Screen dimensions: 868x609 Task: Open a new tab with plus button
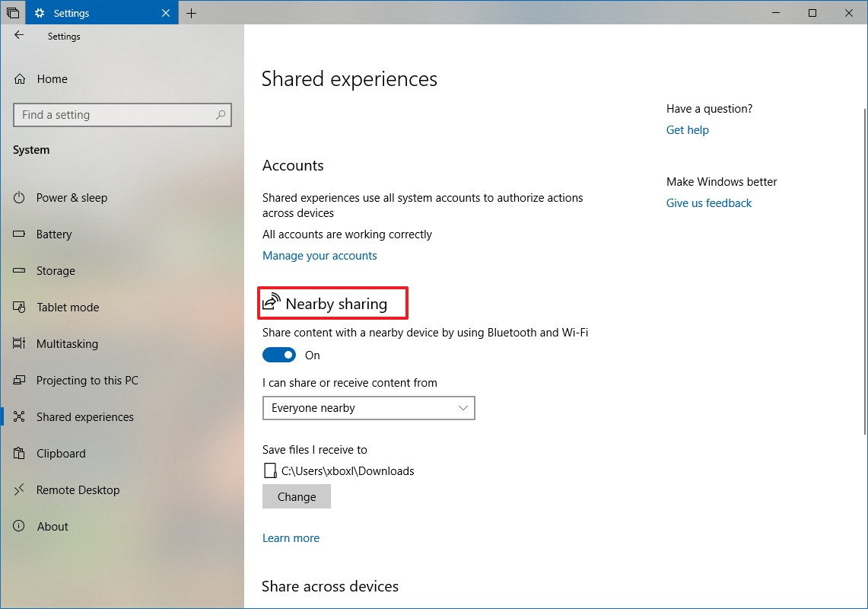(x=191, y=13)
